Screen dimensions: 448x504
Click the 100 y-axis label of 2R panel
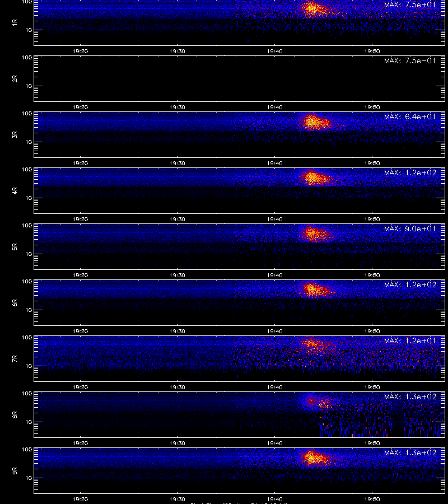(27, 58)
